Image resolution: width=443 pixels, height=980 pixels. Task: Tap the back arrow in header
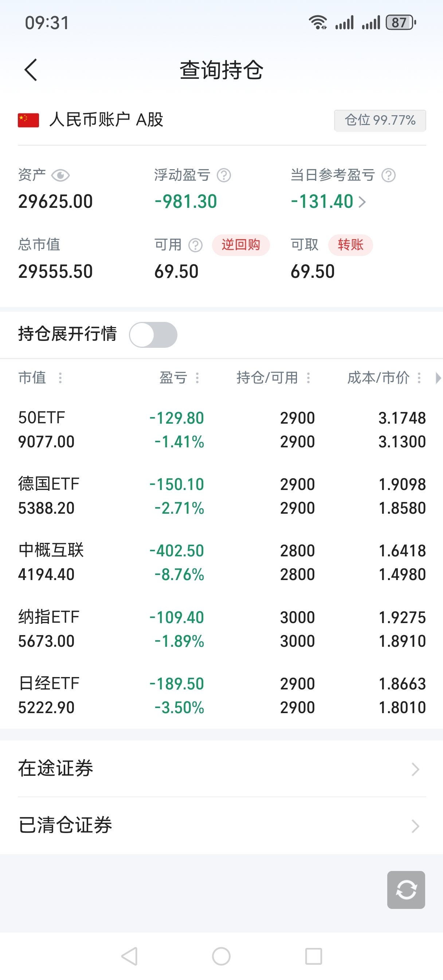(31, 70)
